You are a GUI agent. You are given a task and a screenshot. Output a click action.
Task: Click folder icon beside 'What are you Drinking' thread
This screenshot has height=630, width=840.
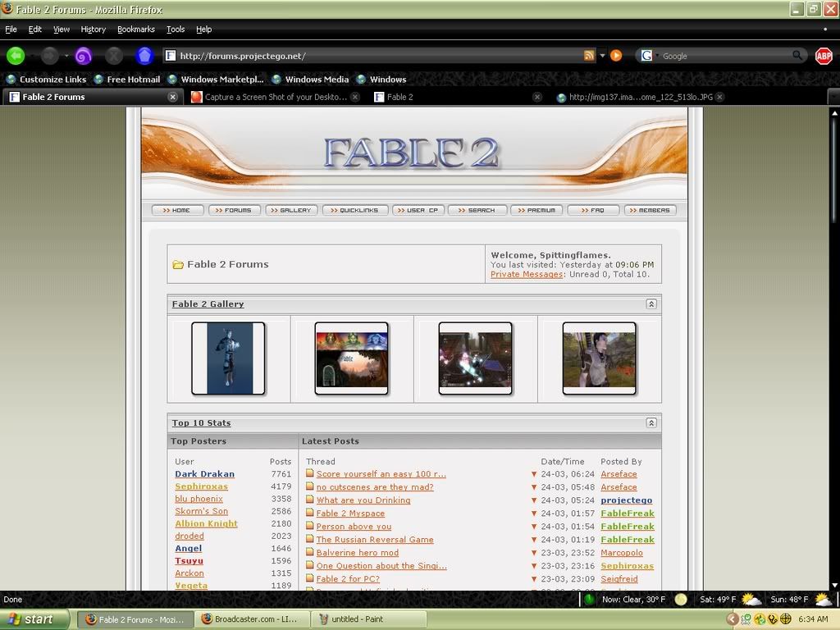pyautogui.click(x=309, y=500)
